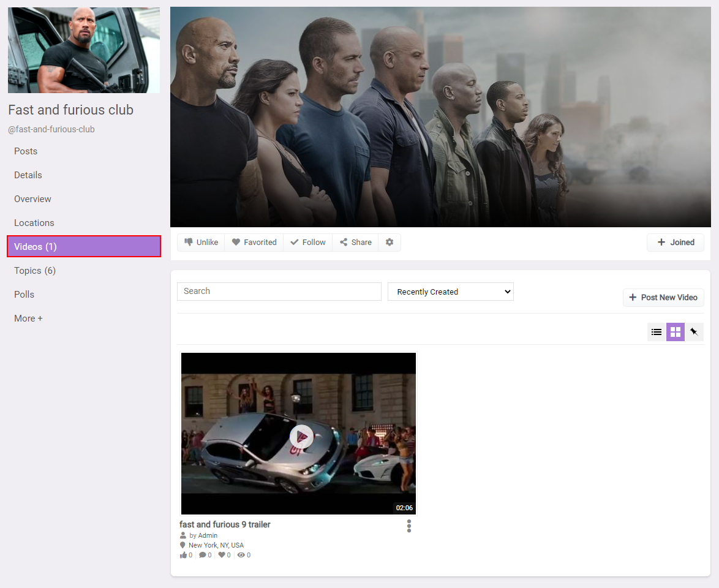Switch to grid view layout
Viewport: 719px width, 588px height.
click(676, 332)
